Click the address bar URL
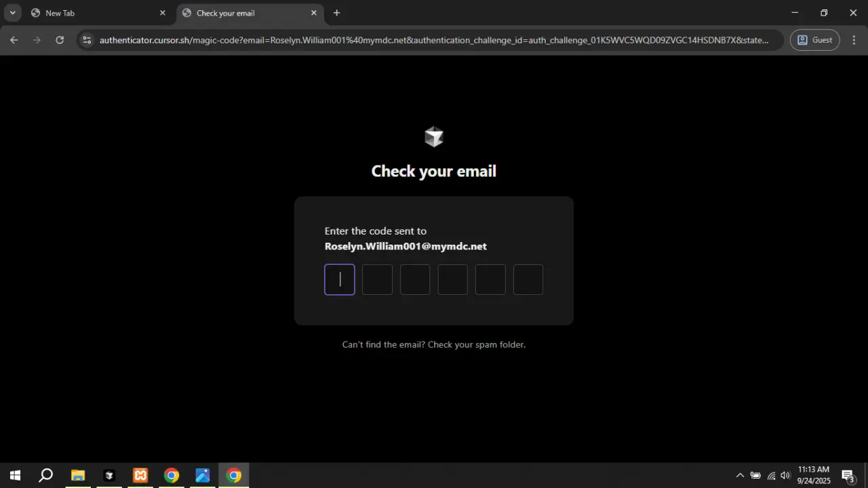This screenshot has height=488, width=868. tap(434, 40)
